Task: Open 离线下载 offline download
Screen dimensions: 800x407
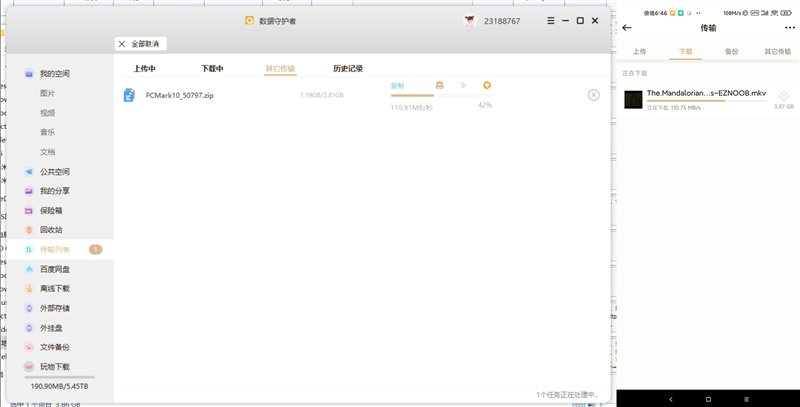Action: 55,288
